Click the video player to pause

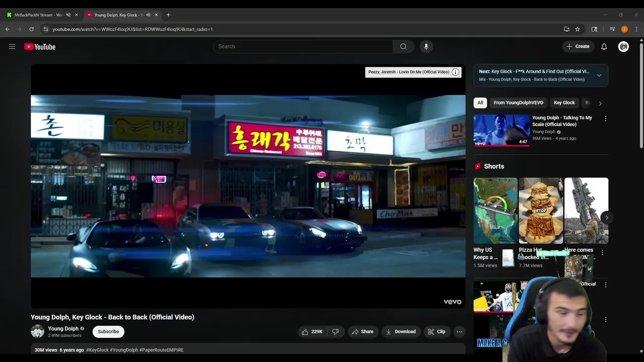point(248,186)
